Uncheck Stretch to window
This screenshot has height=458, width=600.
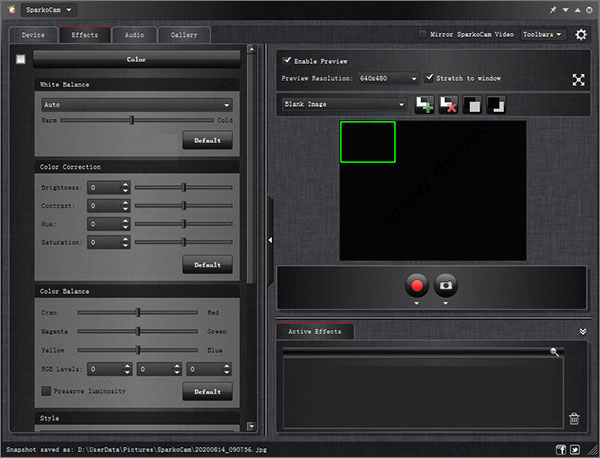pos(429,78)
